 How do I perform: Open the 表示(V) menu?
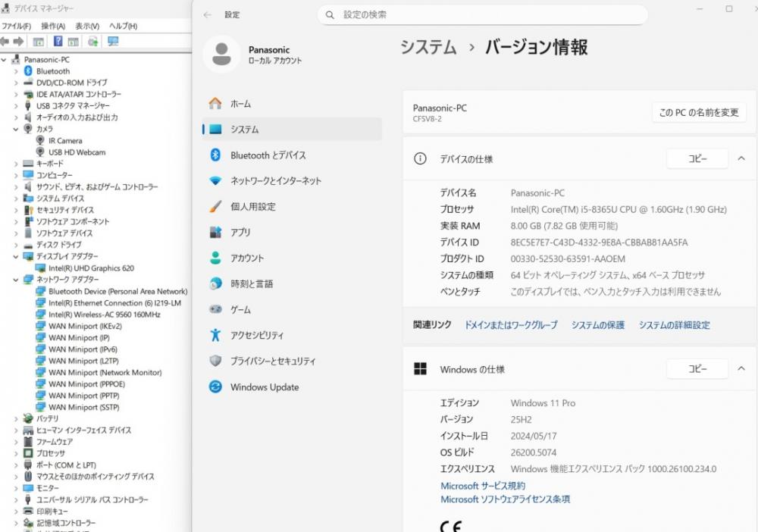87,26
